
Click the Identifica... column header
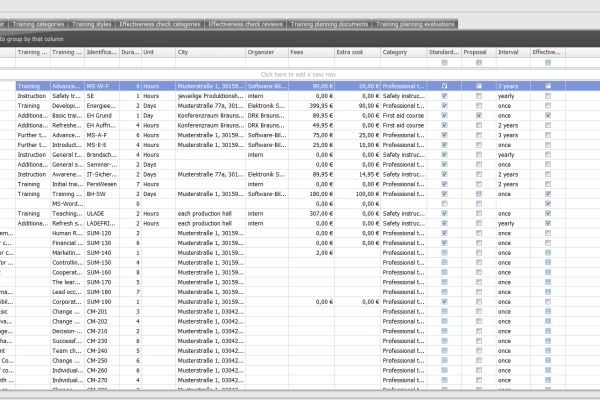pos(102,52)
